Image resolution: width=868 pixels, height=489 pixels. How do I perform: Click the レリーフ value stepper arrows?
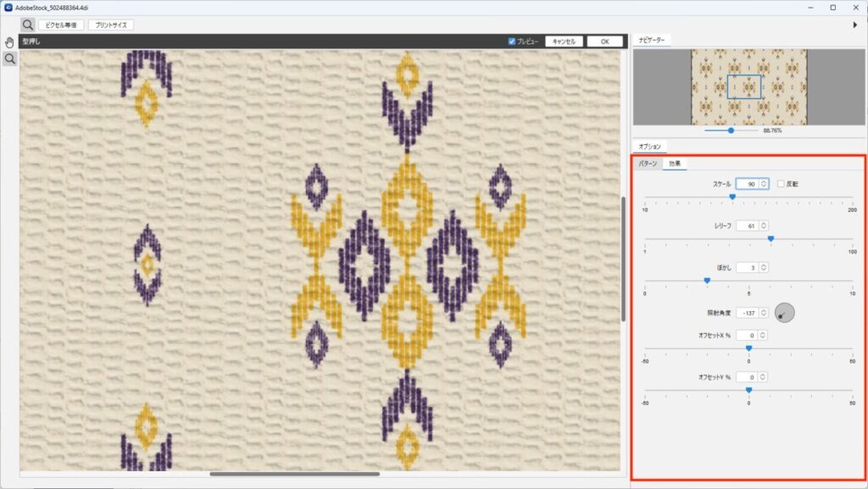(x=765, y=225)
